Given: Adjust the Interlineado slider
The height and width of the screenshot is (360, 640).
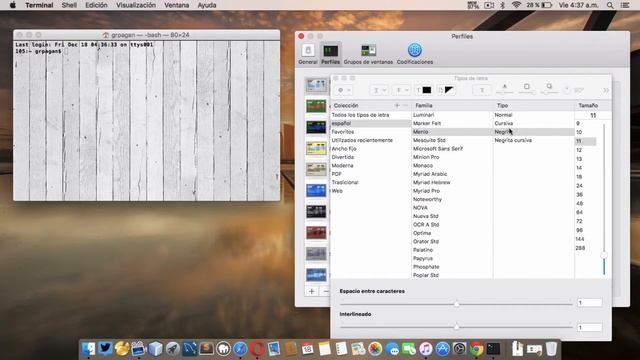Looking at the screenshot, I should point(456,327).
